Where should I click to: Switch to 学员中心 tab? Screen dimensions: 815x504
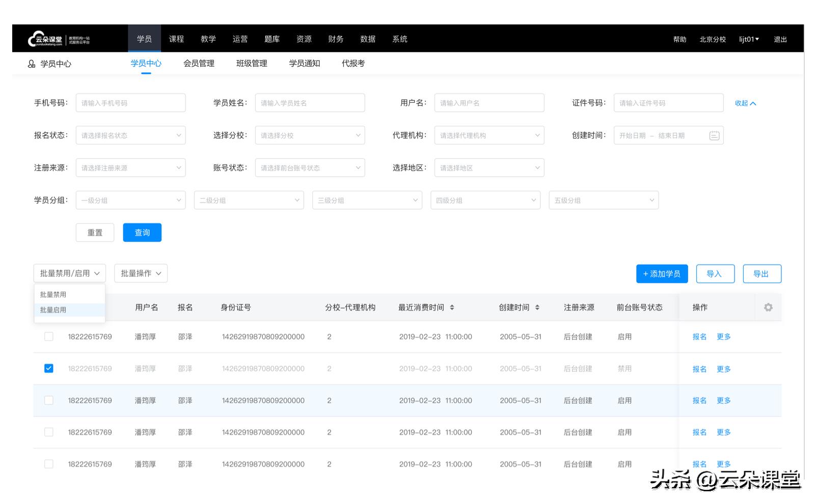pyautogui.click(x=146, y=63)
